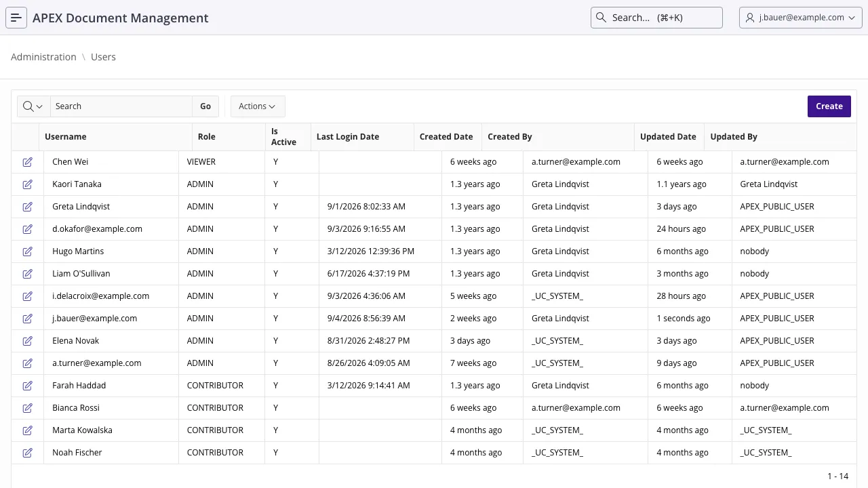
Task: Click the Go search button
Action: coord(205,106)
